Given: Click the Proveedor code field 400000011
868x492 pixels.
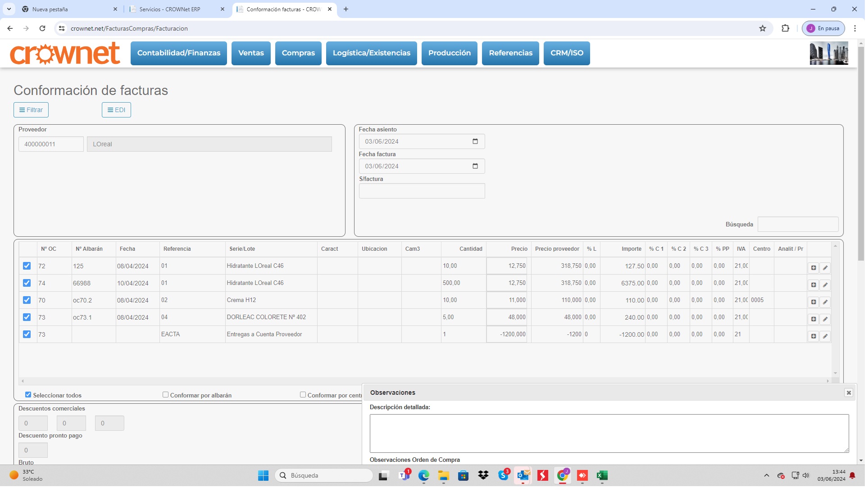Looking at the screenshot, I should [x=51, y=144].
